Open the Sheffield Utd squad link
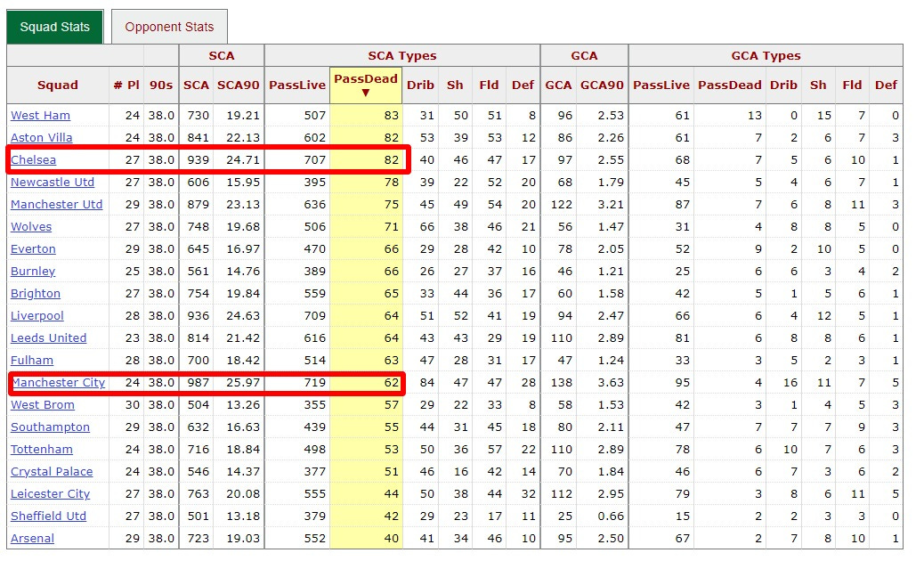 click(x=48, y=516)
